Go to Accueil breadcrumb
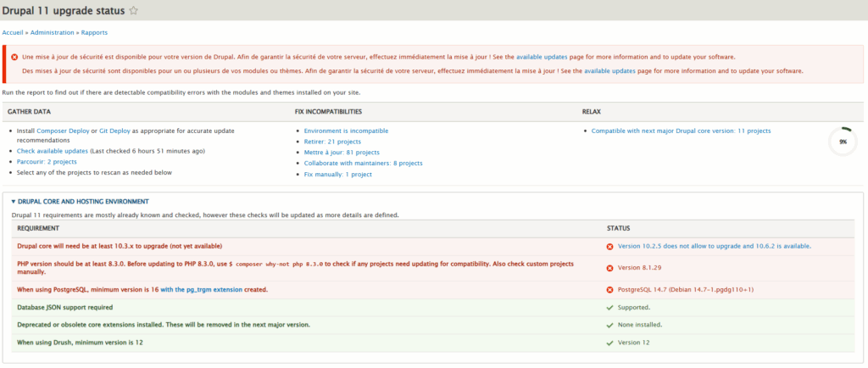Viewport: 868px width, 368px height. coord(14,32)
